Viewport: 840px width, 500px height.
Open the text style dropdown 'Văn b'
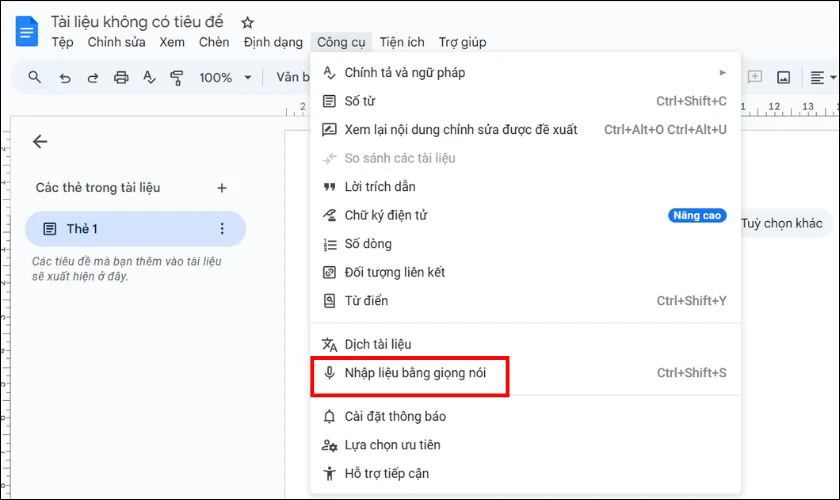(292, 77)
